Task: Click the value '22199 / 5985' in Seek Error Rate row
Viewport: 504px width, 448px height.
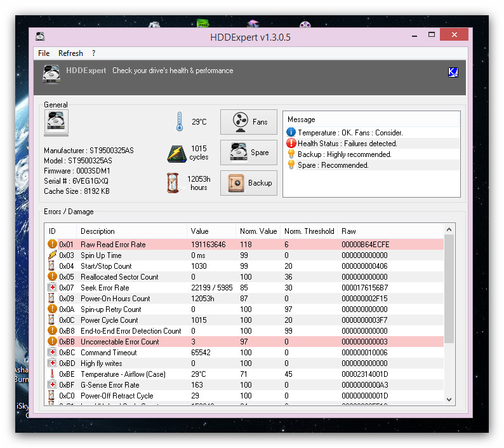Action: [211, 287]
